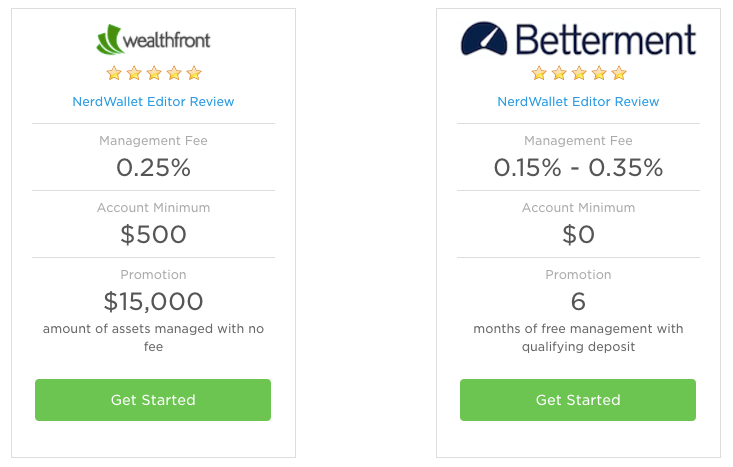The image size is (733, 467).
Task: Open Wealthfront's NerdWallet Editor Review link
Action: pyautogui.click(x=153, y=101)
